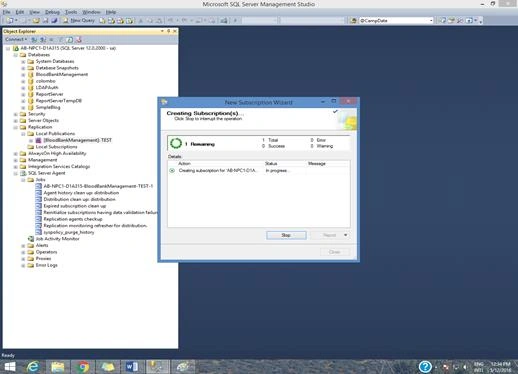
Task: Click the Open File folder toolbar icon
Action: pos(36,21)
